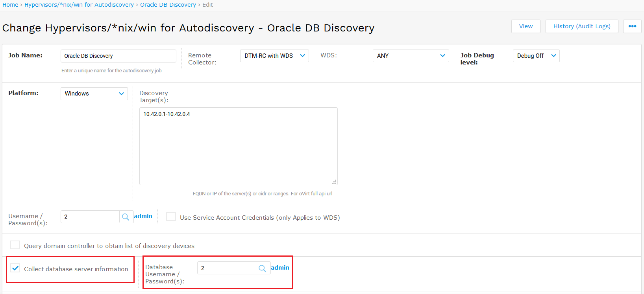Image resolution: width=644 pixels, height=294 pixels.
Task: Click the 'Discovery Target(s):' label
Action: coord(154,97)
